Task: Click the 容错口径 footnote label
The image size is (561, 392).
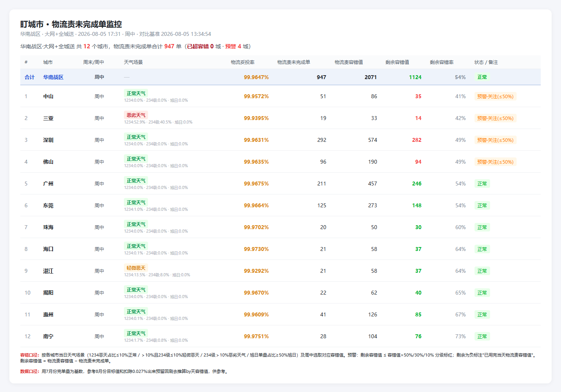Action: (30, 355)
